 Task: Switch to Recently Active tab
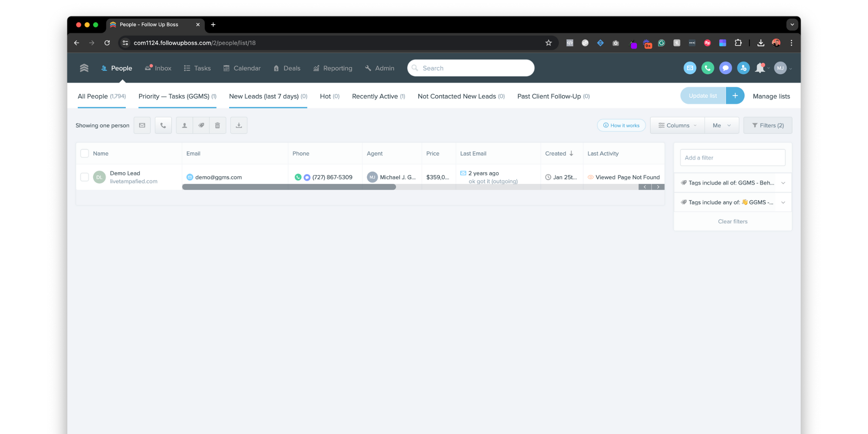(378, 96)
